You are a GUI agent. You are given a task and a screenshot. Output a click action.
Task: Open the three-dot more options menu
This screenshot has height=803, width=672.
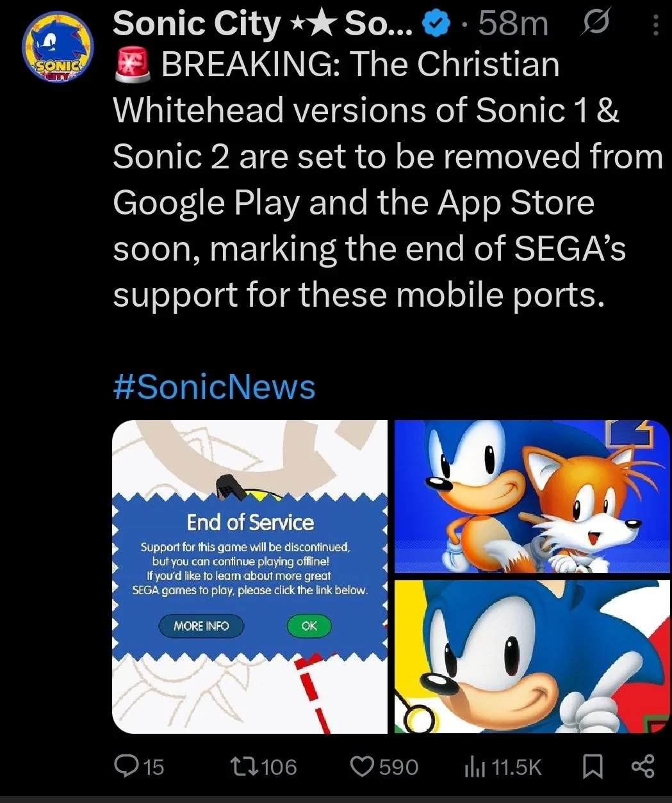[x=655, y=25]
